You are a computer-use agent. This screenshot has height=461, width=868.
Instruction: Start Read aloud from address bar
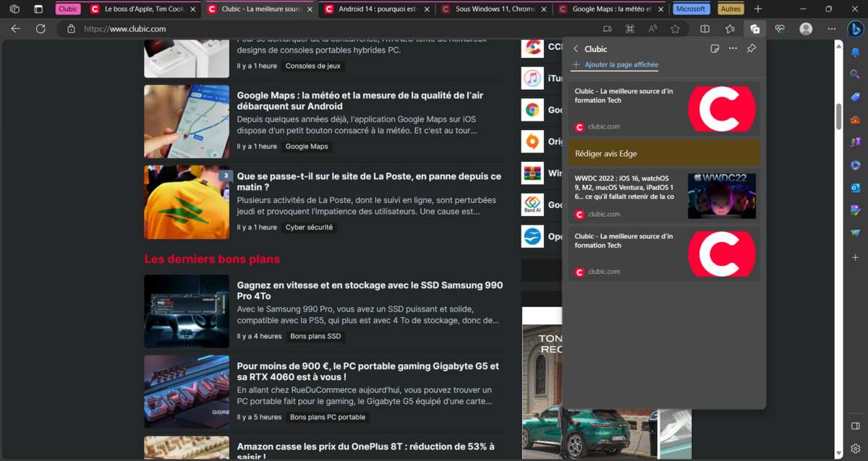(652, 29)
